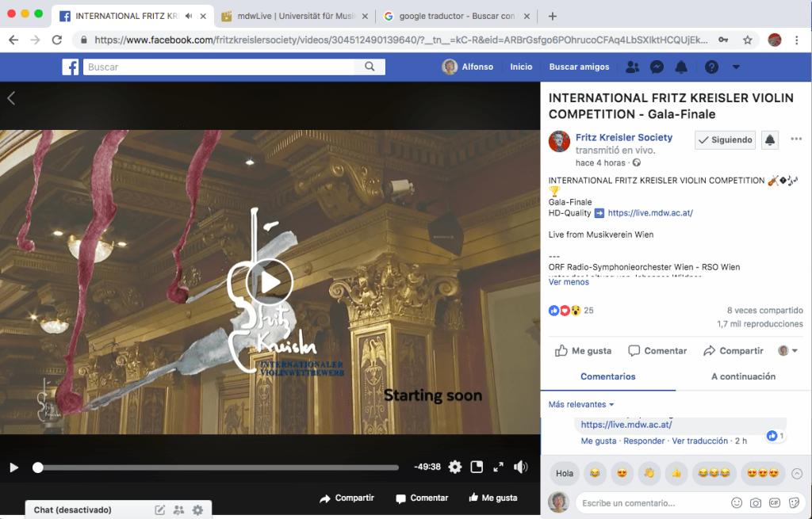Enter fullscreen video mode
The width and height of the screenshot is (812, 519).
[498, 467]
